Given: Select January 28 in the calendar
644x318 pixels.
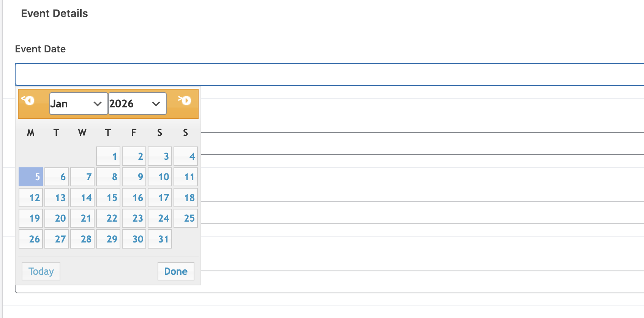Looking at the screenshot, I should tap(82, 239).
